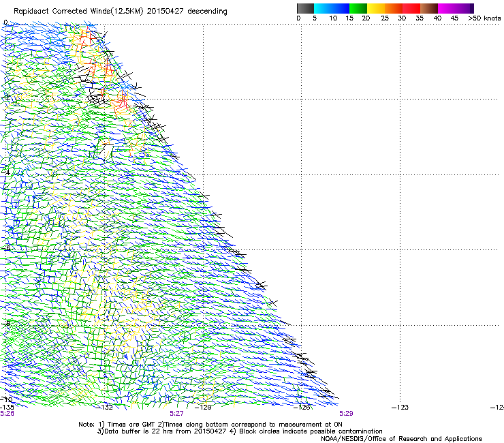Click the word 'descending' in the title
This screenshot has height=443, width=504.
click(207, 12)
